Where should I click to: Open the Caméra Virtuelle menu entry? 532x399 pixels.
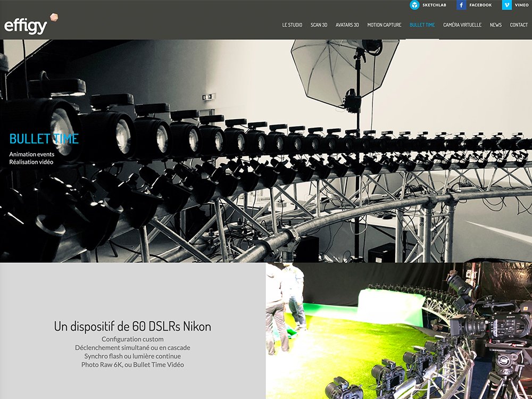click(462, 25)
